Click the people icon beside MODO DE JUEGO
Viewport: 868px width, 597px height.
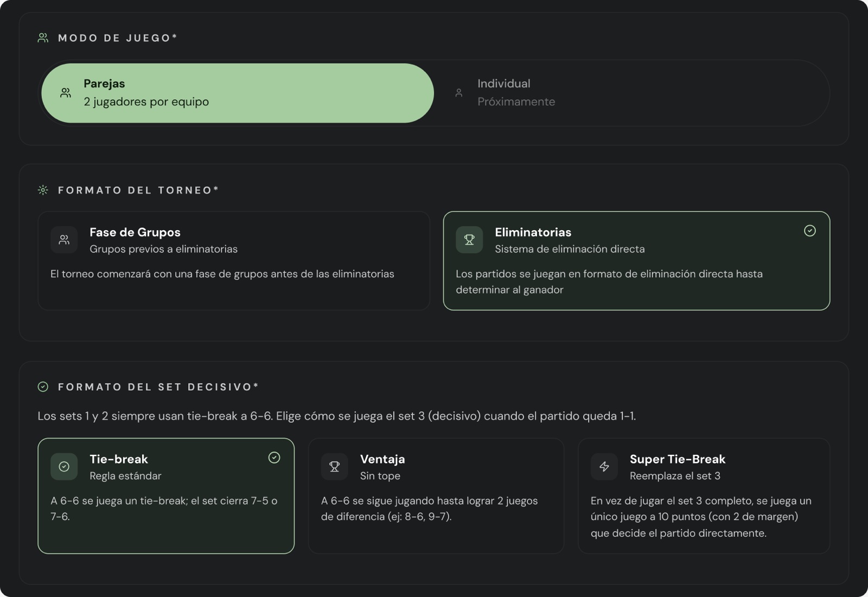coord(43,38)
